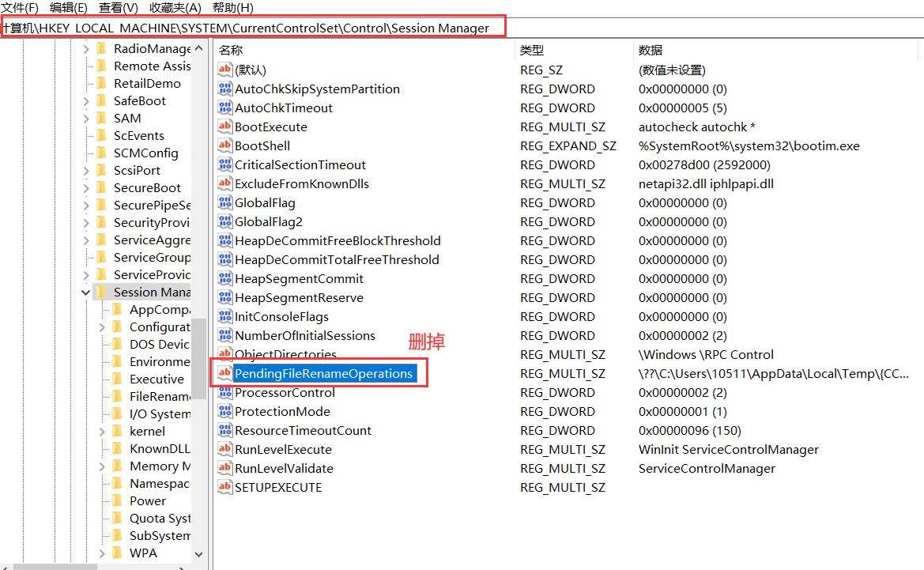Image resolution: width=924 pixels, height=570 pixels.
Task: Select the DOS Devices subkey in tree
Action: pyautogui.click(x=160, y=344)
